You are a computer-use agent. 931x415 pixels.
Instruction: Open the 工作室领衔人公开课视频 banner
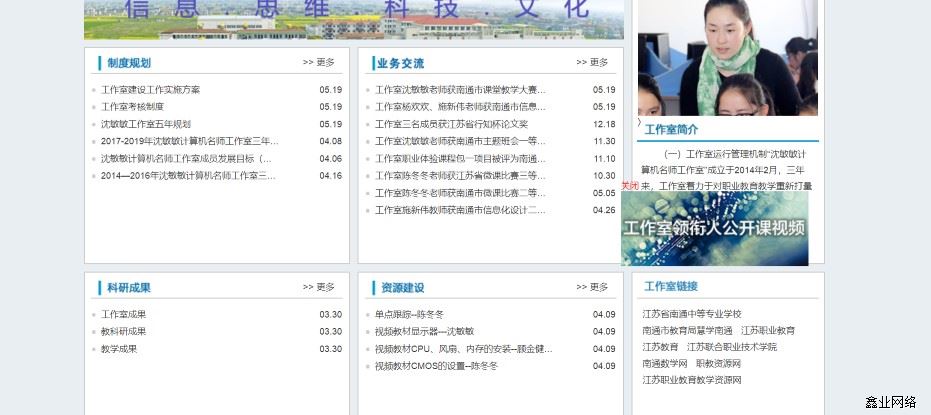714,229
